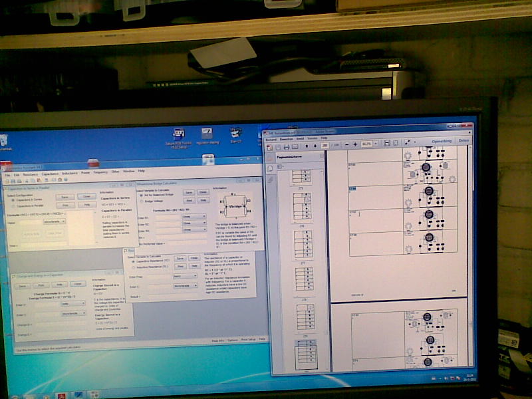Click Enter V input in Charge and Energy window
Image resolution: width=532 pixels, height=399 pixels.
coord(47,305)
